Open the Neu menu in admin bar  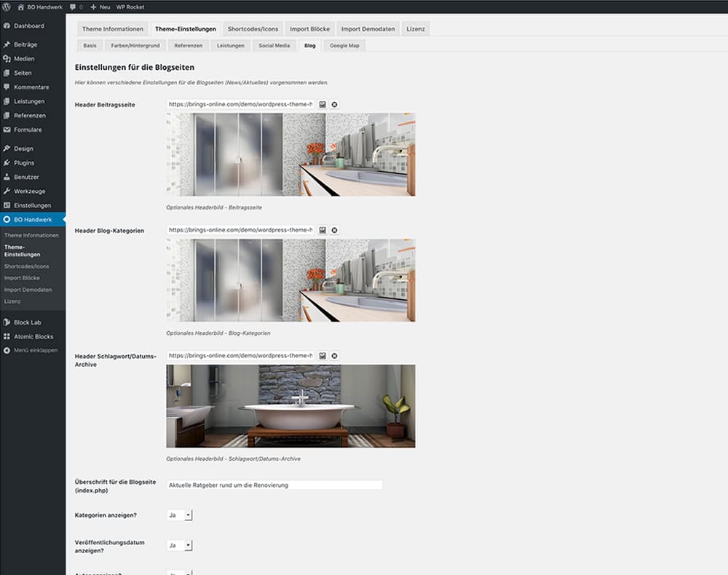(x=100, y=7)
